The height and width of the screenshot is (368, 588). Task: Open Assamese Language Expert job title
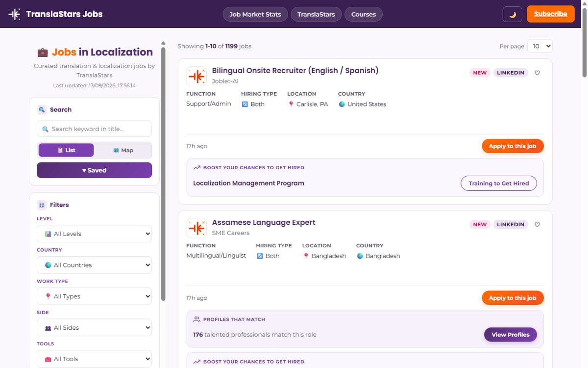(264, 222)
